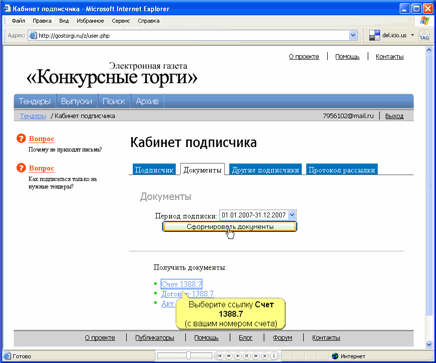The image size is (436, 363).
Task: Click the Готово status page icon
Action: [7, 356]
